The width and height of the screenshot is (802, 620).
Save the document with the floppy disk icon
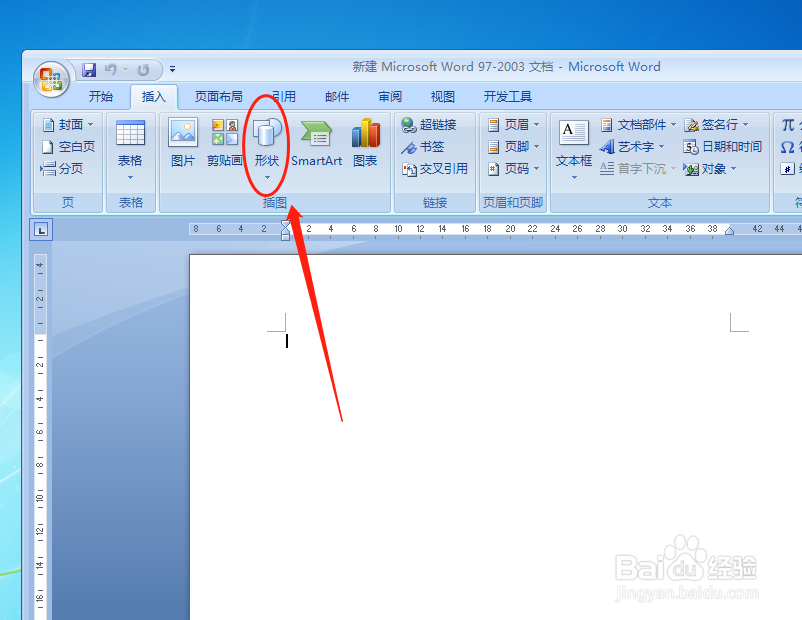pos(89,70)
